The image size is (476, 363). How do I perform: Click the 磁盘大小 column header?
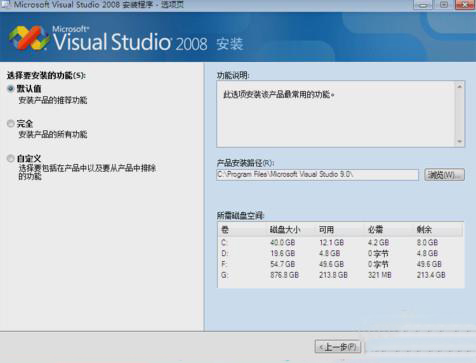tap(285, 229)
